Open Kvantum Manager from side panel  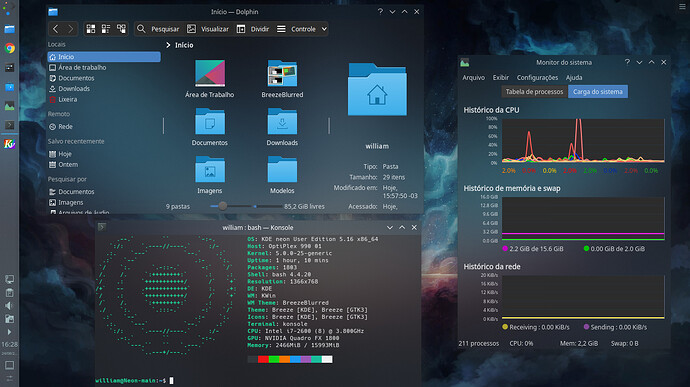9,144
